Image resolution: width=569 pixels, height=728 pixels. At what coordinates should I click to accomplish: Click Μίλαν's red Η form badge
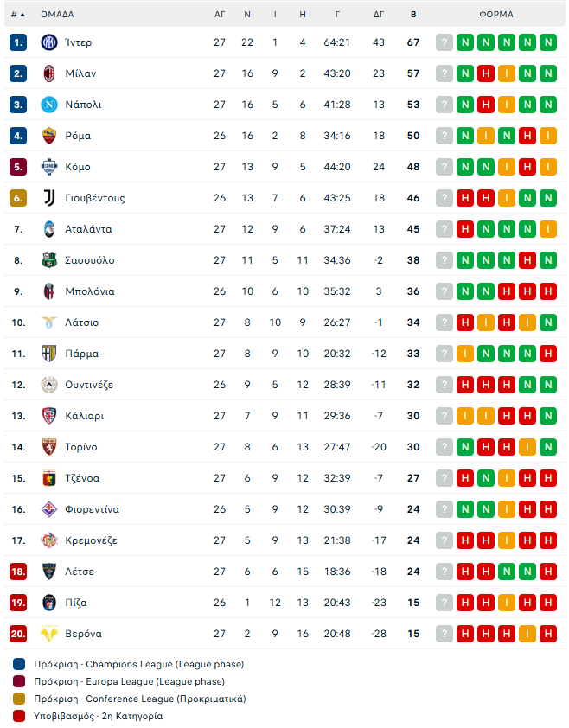pos(486,73)
